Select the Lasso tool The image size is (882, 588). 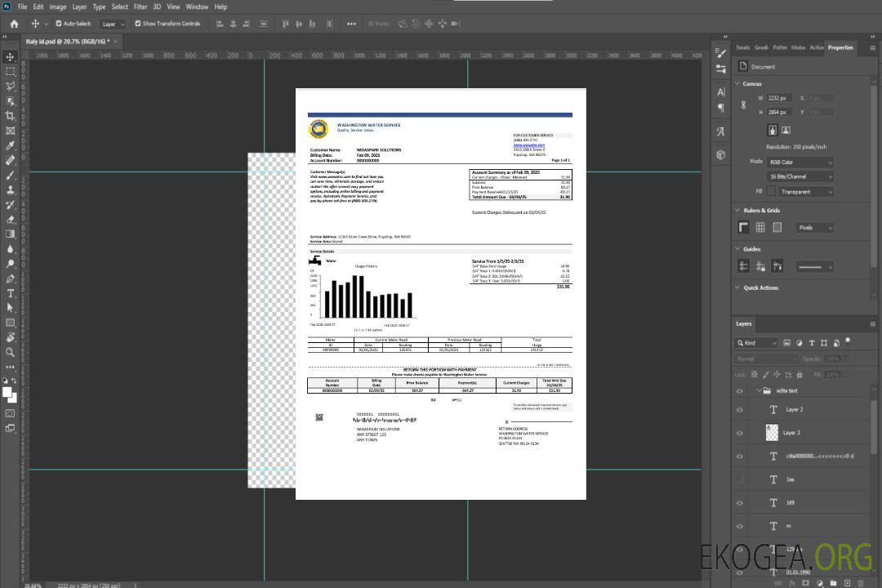pyautogui.click(x=11, y=86)
